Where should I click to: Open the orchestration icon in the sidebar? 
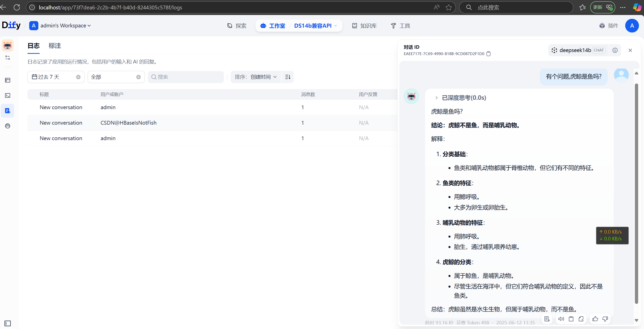[x=8, y=80]
